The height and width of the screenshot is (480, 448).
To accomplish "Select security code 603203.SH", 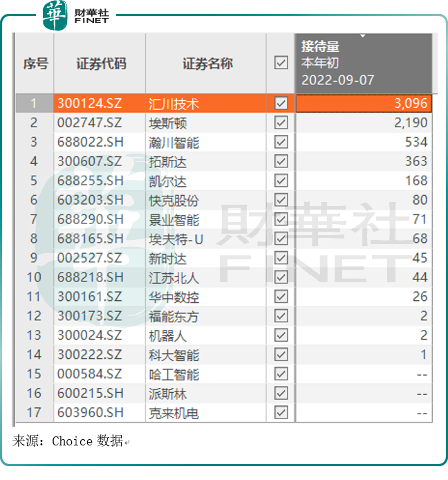I will (x=91, y=200).
